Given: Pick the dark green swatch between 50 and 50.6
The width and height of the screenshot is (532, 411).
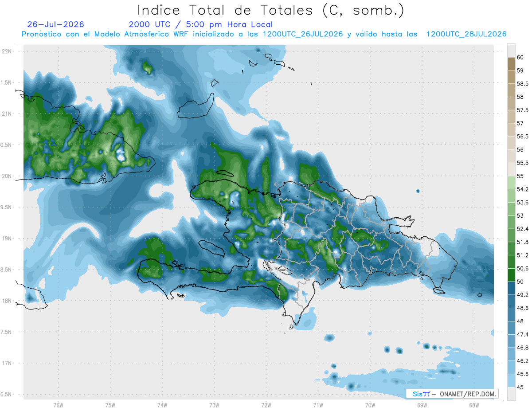Looking at the screenshot, I should [511, 275].
